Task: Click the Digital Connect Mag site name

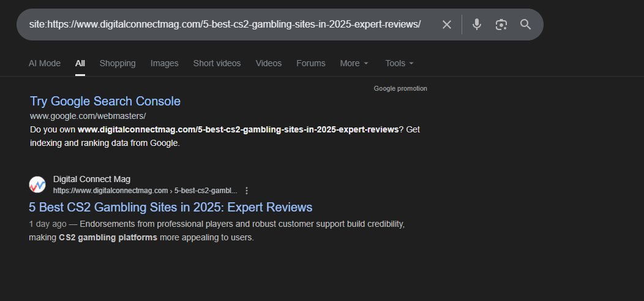Action: coord(92,179)
